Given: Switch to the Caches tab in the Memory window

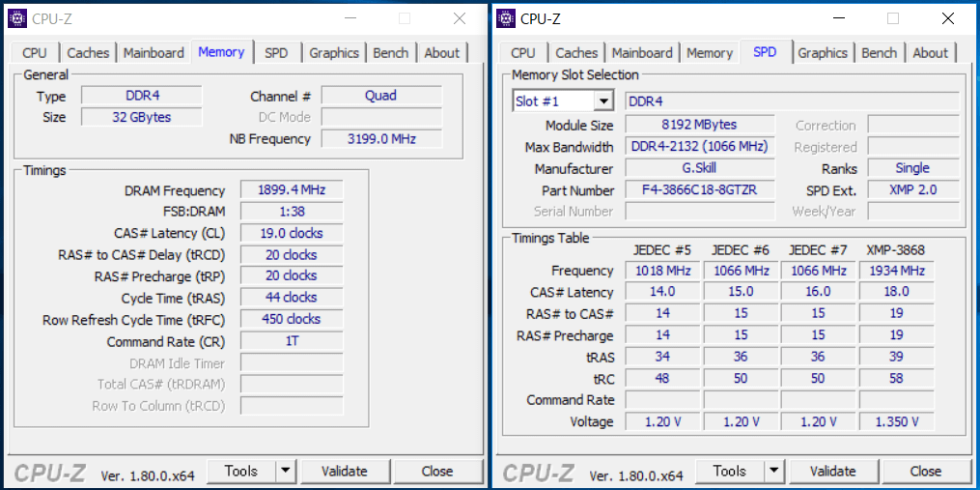Looking at the screenshot, I should pos(89,53).
